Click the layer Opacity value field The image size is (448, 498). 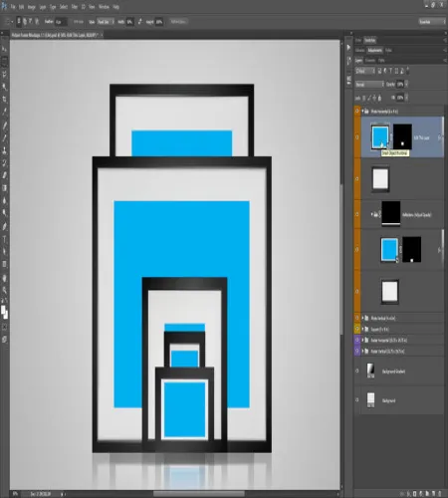pos(400,85)
